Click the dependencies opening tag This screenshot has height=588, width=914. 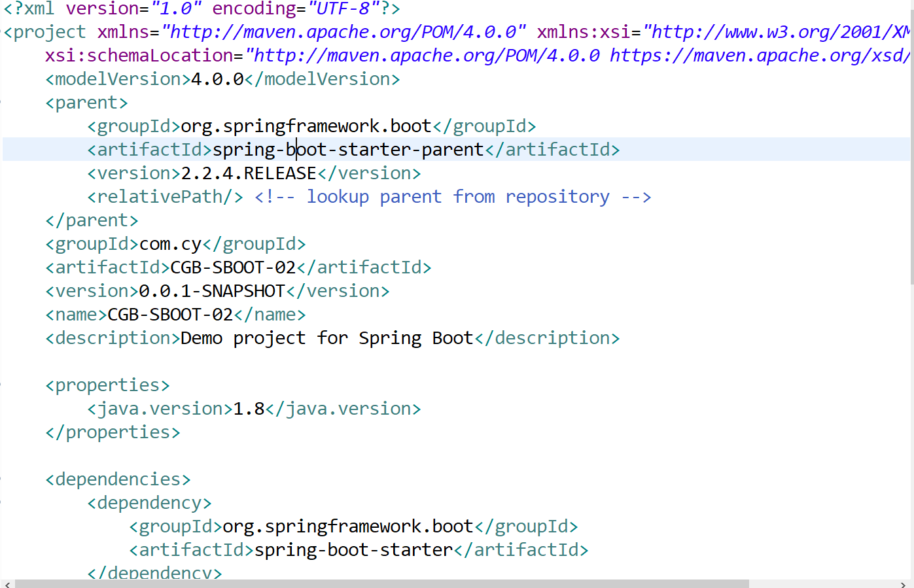point(118,479)
